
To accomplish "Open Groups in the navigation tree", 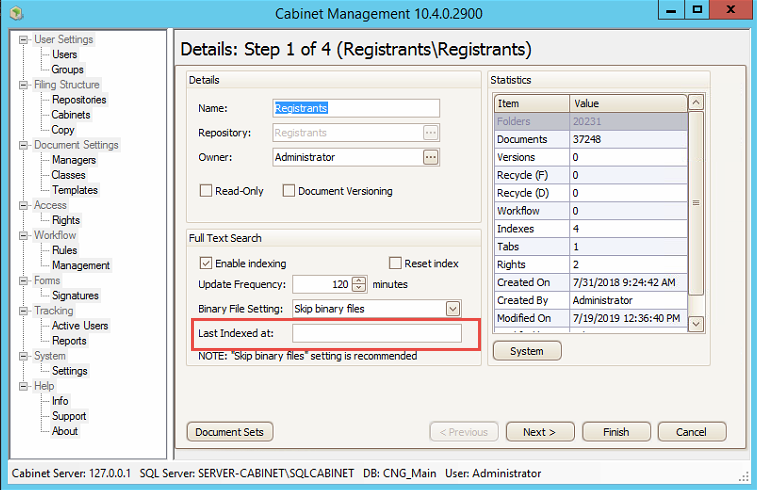I will click(x=68, y=70).
